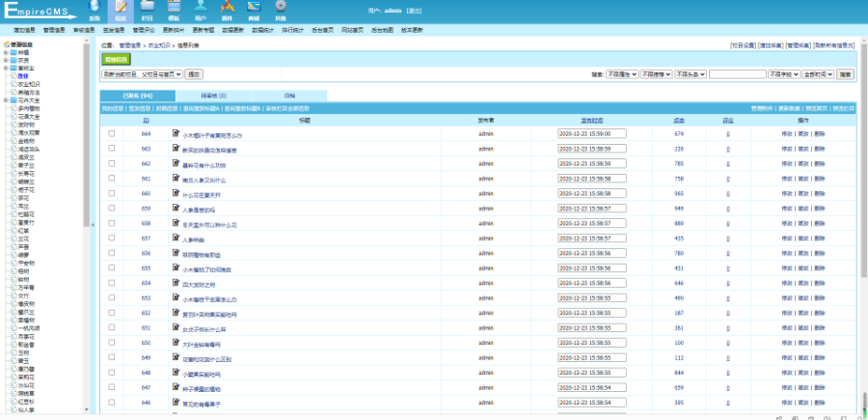Click the search keyword input field
The height and width of the screenshot is (420, 868).
tap(738, 73)
